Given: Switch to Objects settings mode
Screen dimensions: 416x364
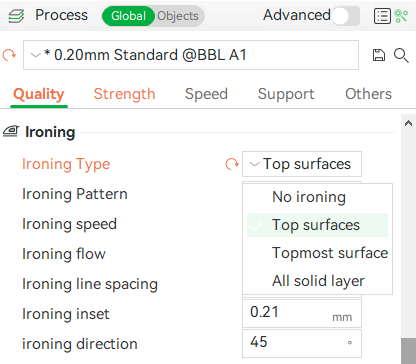Looking at the screenshot, I should pyautogui.click(x=178, y=16).
